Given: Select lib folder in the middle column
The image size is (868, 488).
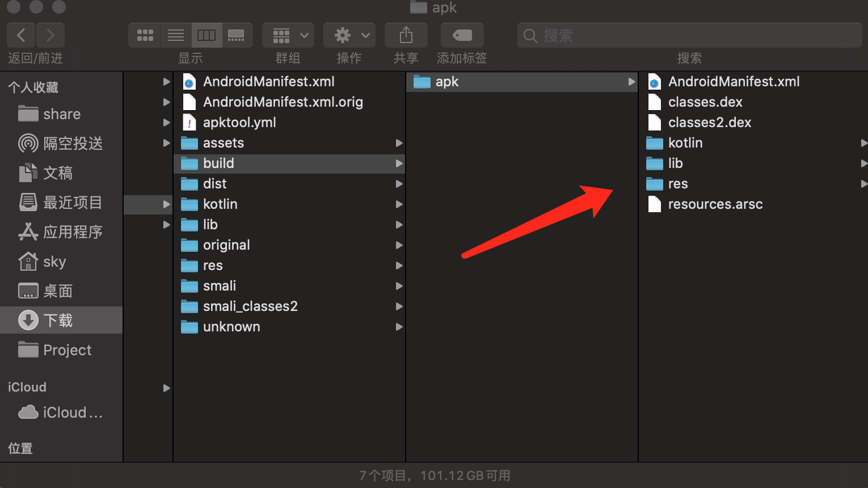Looking at the screenshot, I should point(289,225).
